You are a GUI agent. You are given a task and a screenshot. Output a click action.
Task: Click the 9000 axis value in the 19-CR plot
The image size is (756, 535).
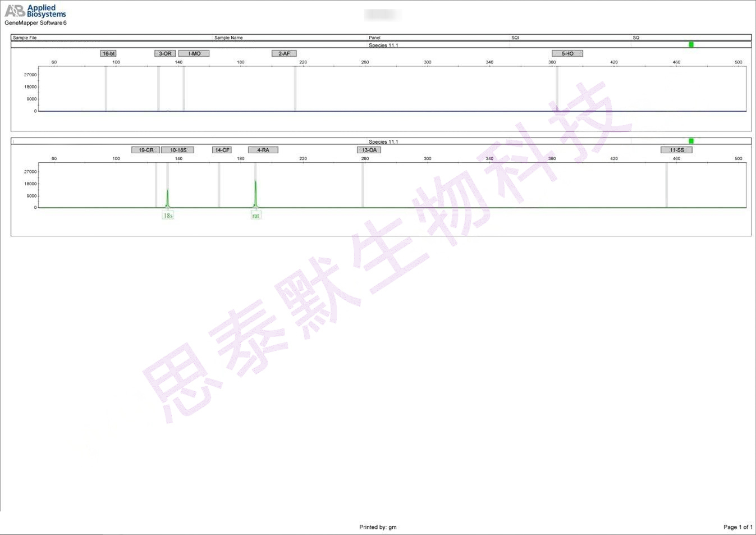31,196
